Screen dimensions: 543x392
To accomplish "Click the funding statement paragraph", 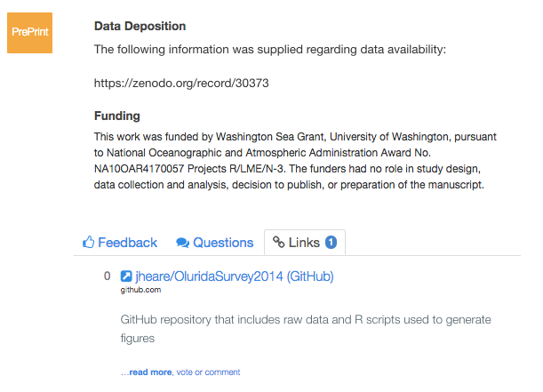I will (x=295, y=161).
